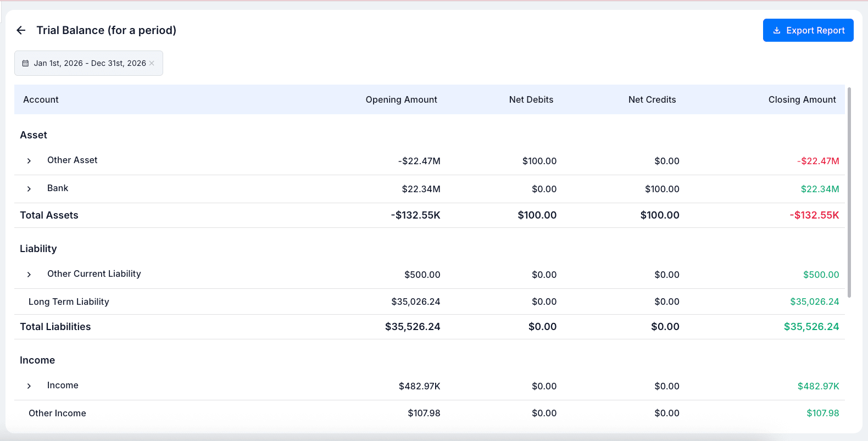Click Total Liabilities closing amount $35,526.24
Screen dimensions: 868x441
coord(811,327)
